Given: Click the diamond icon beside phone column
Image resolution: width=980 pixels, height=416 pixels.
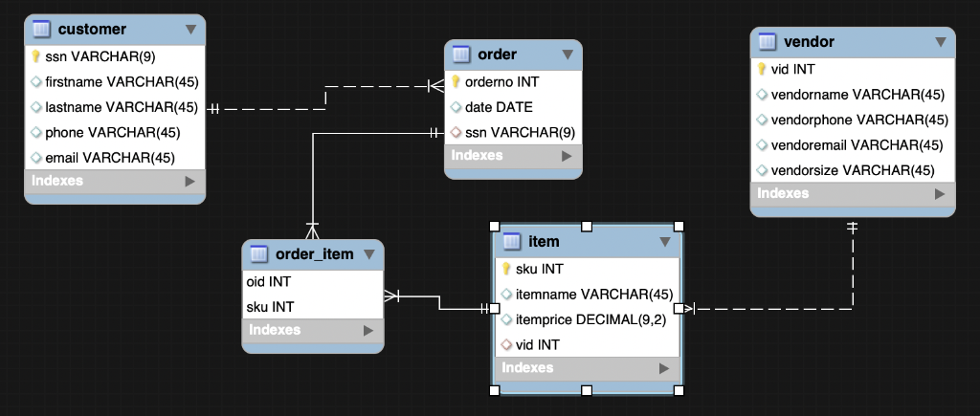Looking at the screenshot, I should tap(35, 132).
